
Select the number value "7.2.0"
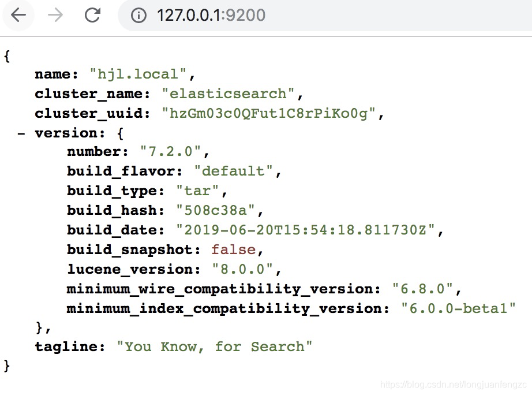[170, 151]
